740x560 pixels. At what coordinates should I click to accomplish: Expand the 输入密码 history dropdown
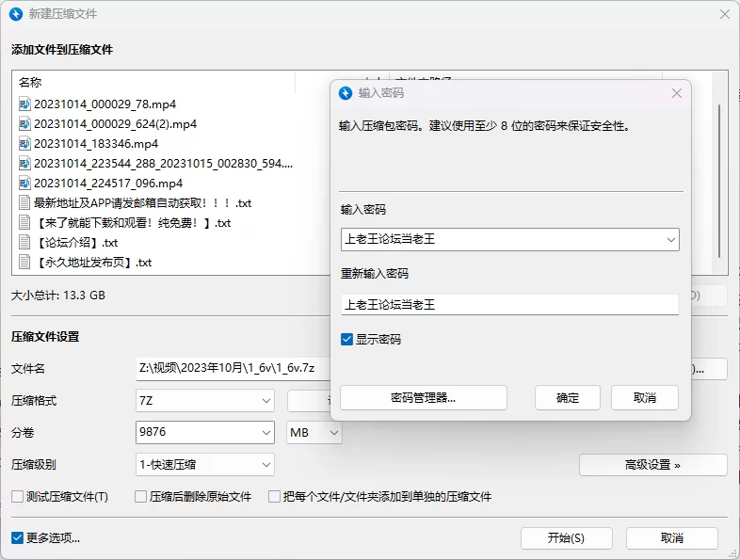(x=670, y=240)
